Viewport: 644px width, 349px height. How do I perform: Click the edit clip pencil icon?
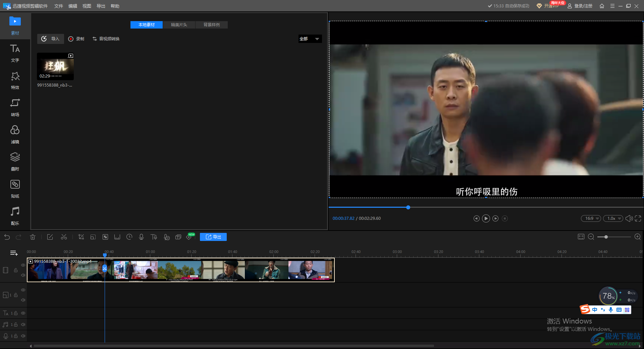[x=50, y=237]
